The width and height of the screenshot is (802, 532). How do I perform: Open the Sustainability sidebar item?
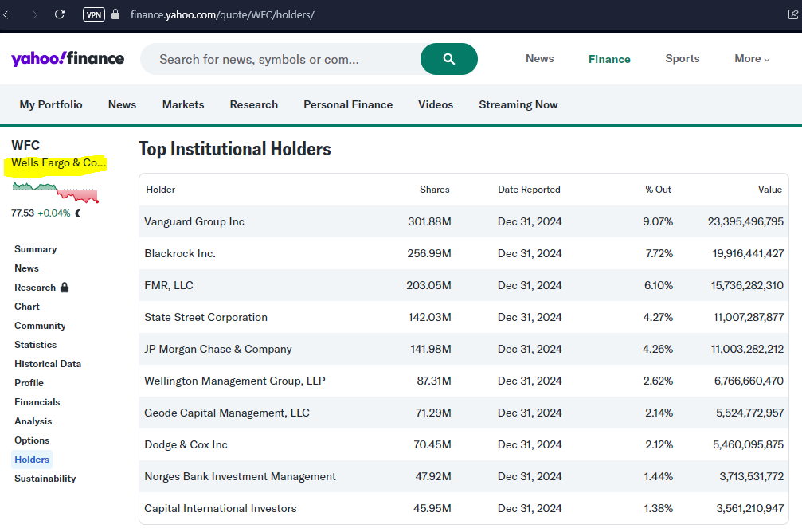(45, 479)
